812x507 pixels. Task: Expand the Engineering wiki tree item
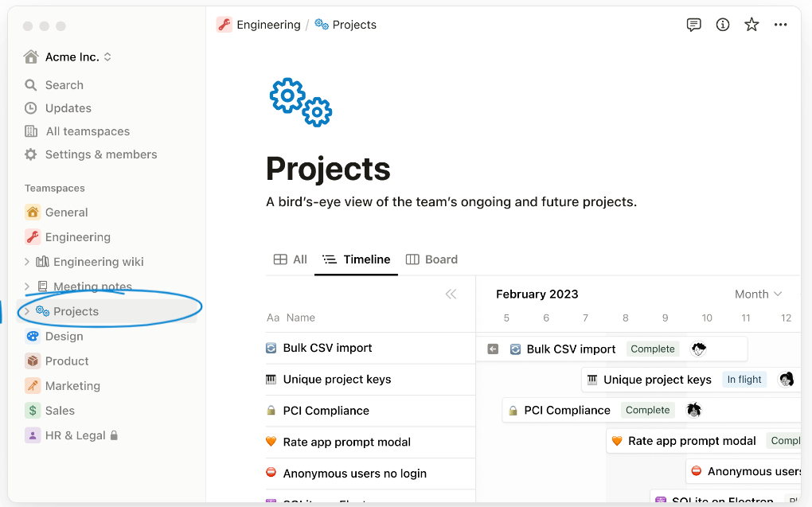[27, 262]
